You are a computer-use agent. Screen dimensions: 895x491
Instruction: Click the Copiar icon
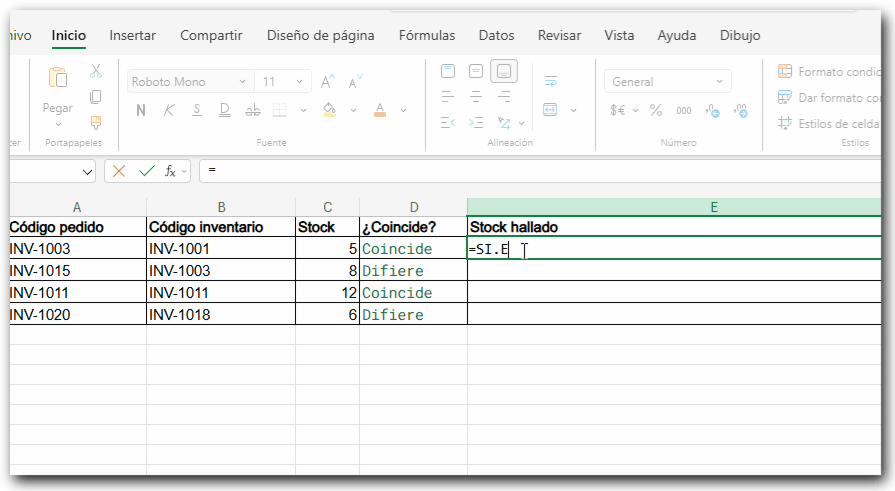pyautogui.click(x=96, y=97)
